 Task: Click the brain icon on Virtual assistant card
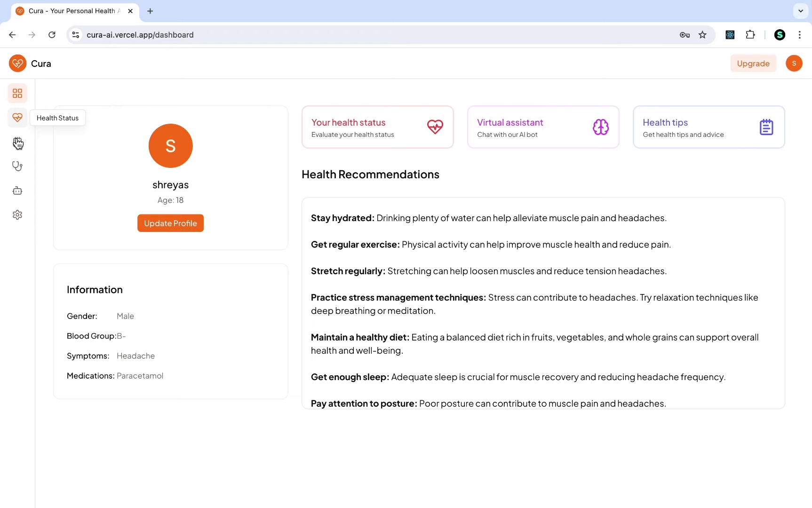tap(601, 127)
